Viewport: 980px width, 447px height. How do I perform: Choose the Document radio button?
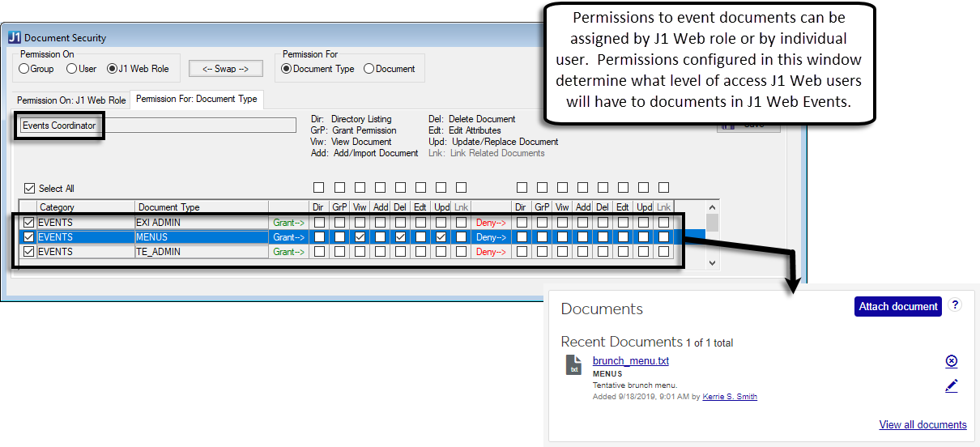(x=369, y=69)
